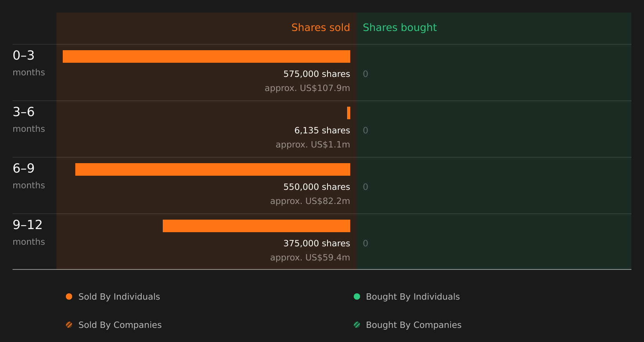644x342 pixels.
Task: Click the bought 0 in 6–9 months row
Action: (x=366, y=187)
